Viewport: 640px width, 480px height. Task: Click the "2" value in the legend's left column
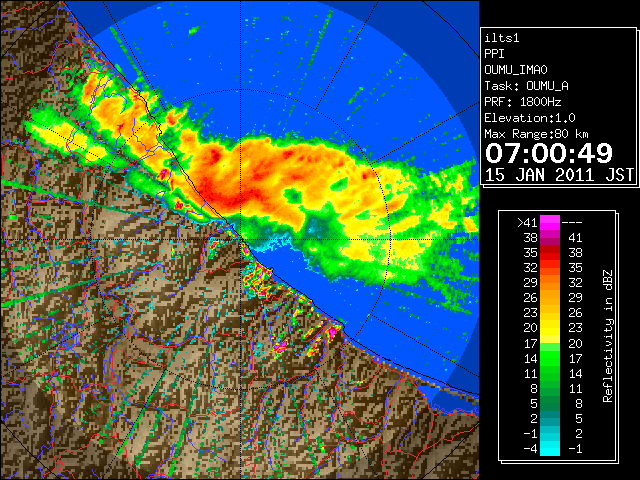point(533,418)
